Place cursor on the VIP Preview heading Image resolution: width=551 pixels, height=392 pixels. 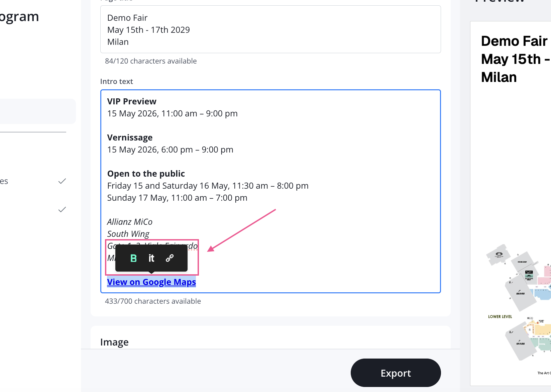132,101
